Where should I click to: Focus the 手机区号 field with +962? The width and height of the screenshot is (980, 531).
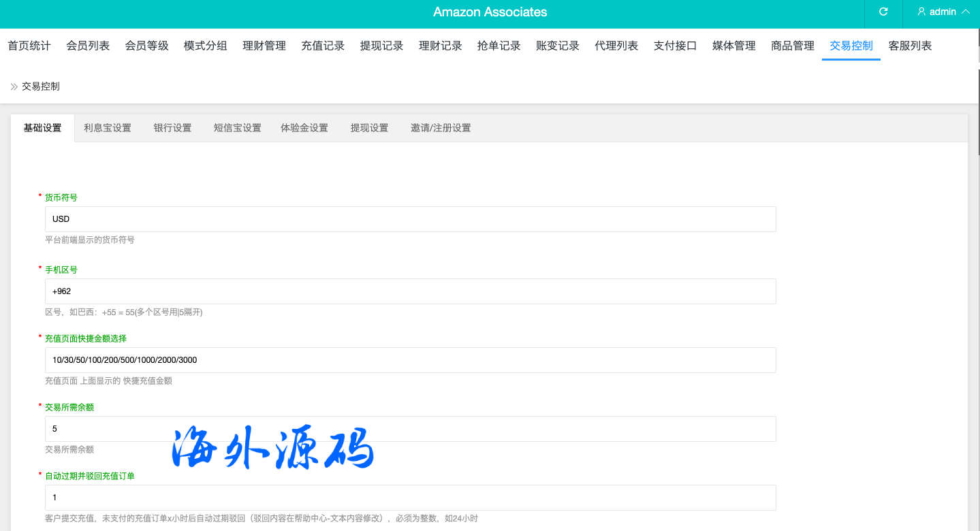tap(410, 291)
